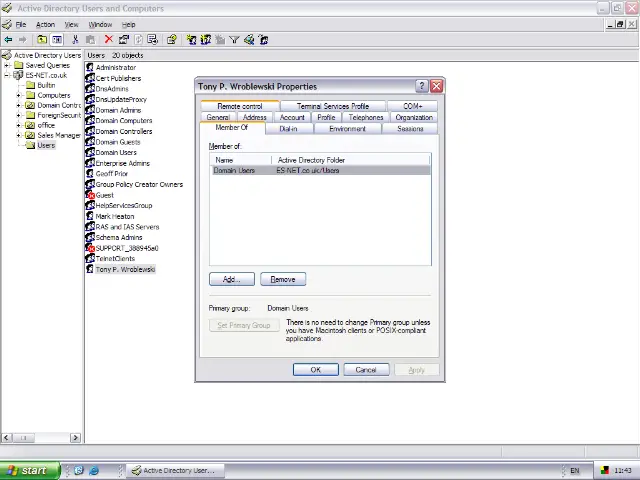Click the tree pane right scroll arrow
The height and width of the screenshot is (480, 640).
(75, 438)
